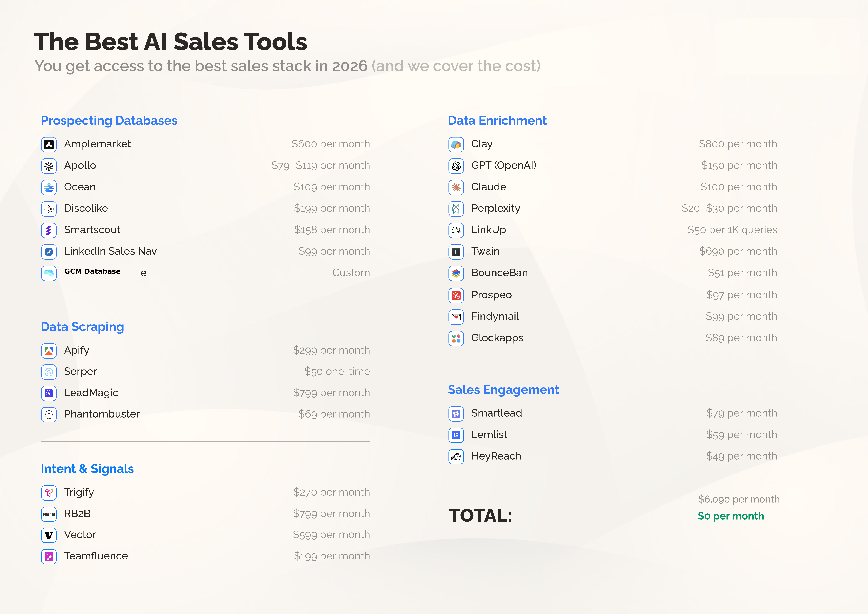Select the LinkedIn Sales Nav compass icon
Screen dimensions: 868x614
pos(49,252)
